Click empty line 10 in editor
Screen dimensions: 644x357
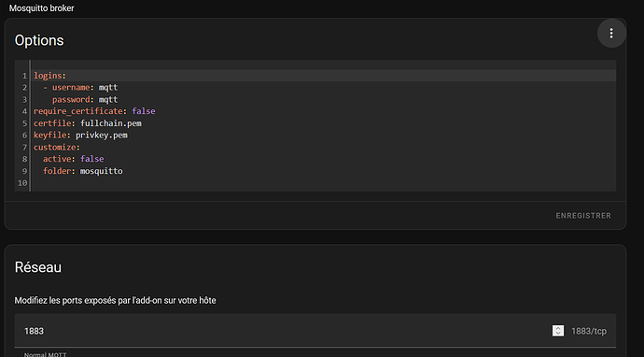click(323, 183)
